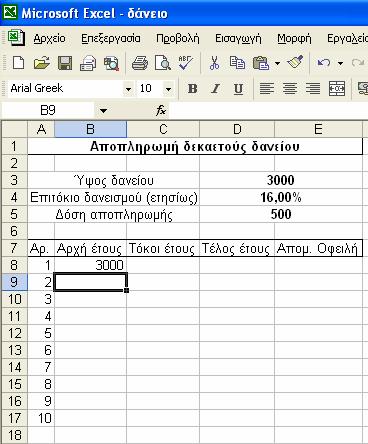Screen dimensions: 368x444
Task: Click the New workbook icon
Action: coord(18,62)
